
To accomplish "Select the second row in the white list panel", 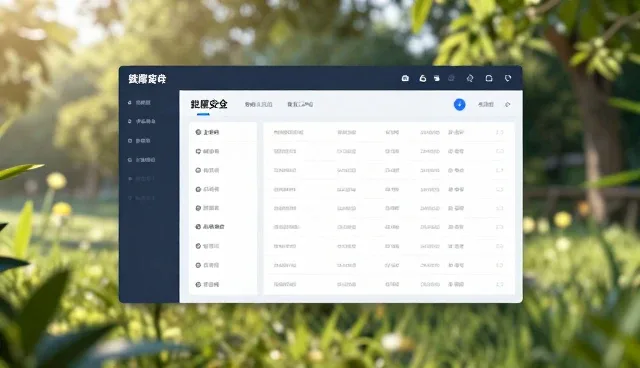I will click(x=223, y=151).
